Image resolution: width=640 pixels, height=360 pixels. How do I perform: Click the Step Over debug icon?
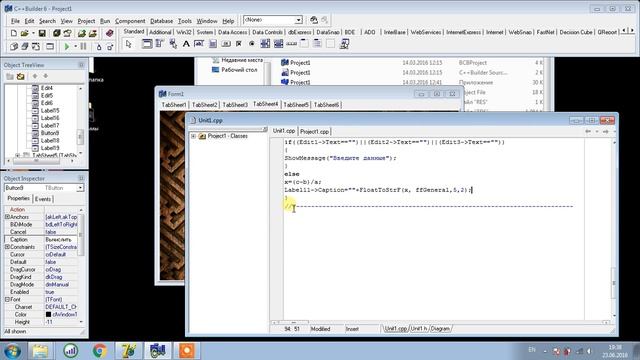110,47
